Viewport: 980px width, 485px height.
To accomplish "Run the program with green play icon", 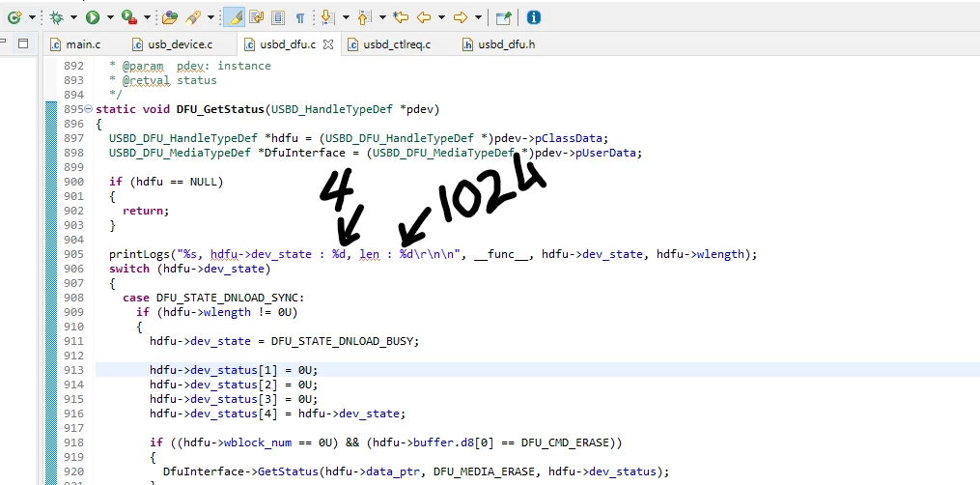I will tap(93, 17).
